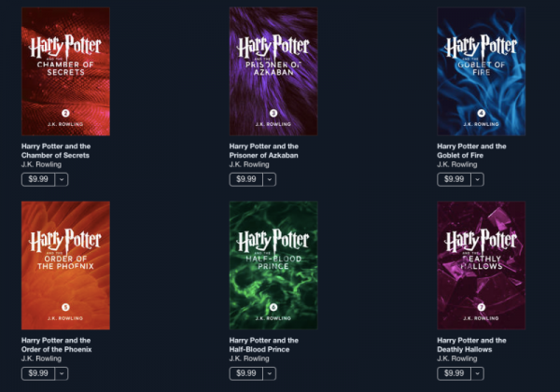Expand options arrow beside Order of Phoenix price
Screen dimensions: 560x392
[x=62, y=373]
